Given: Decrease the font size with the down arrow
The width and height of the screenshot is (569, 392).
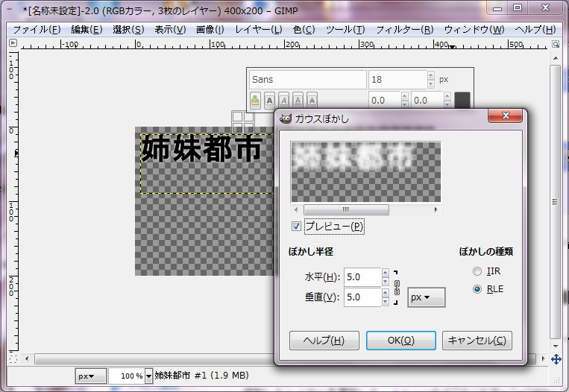Looking at the screenshot, I should coord(431,84).
